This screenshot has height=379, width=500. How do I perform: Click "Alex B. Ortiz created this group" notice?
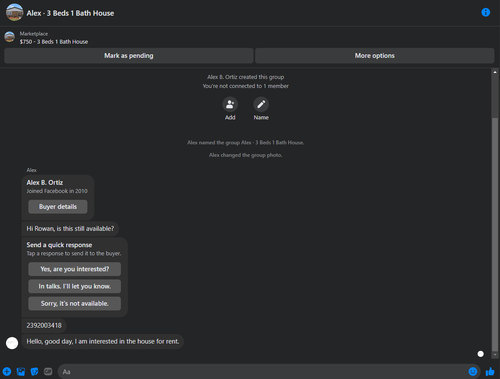246,77
